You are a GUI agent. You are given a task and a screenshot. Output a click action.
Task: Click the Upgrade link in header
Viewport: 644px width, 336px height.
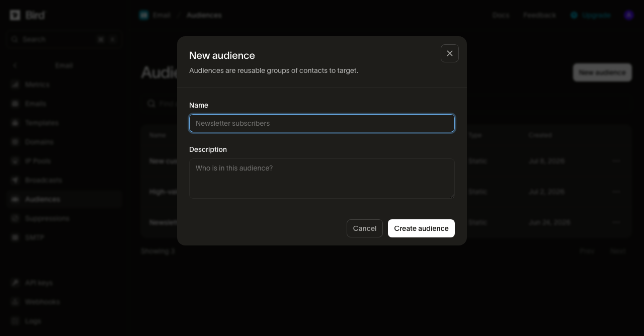(591, 15)
